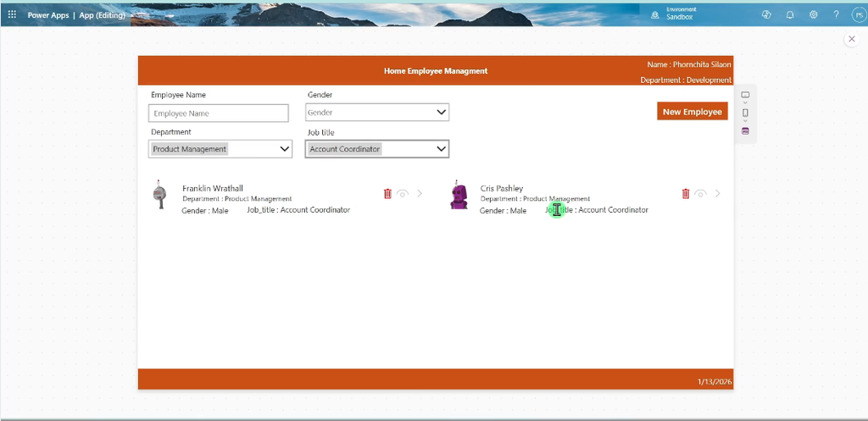This screenshot has height=421, width=868.
Task: Click Gender : Male under Cris Pashley
Action: [x=503, y=211]
